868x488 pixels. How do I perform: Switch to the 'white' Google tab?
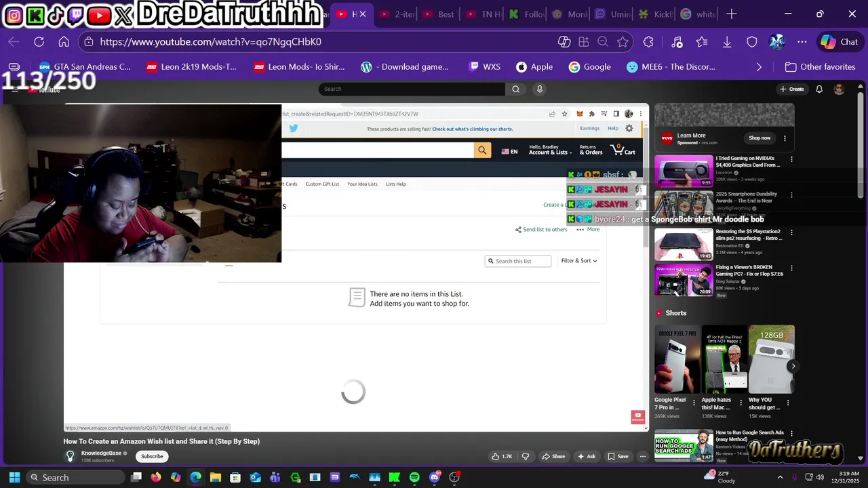[698, 14]
